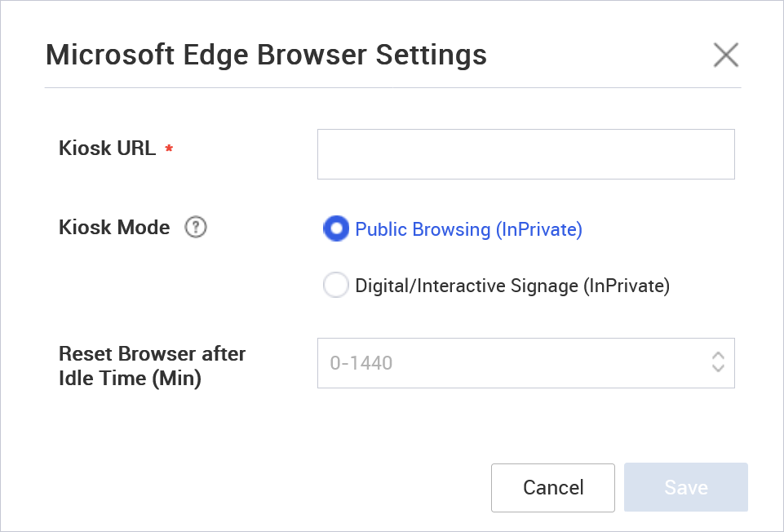Click the Kiosk Mode label text
The width and height of the screenshot is (784, 532).
114,228
